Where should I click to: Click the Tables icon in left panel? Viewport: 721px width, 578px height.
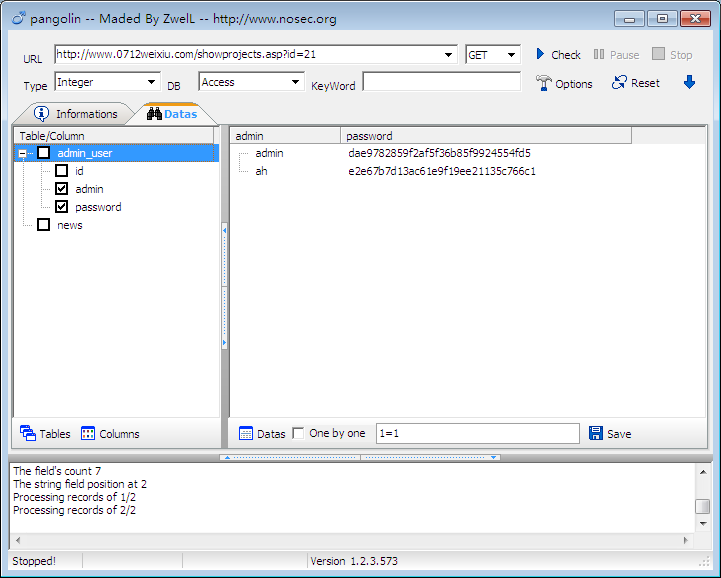pyautogui.click(x=28, y=433)
